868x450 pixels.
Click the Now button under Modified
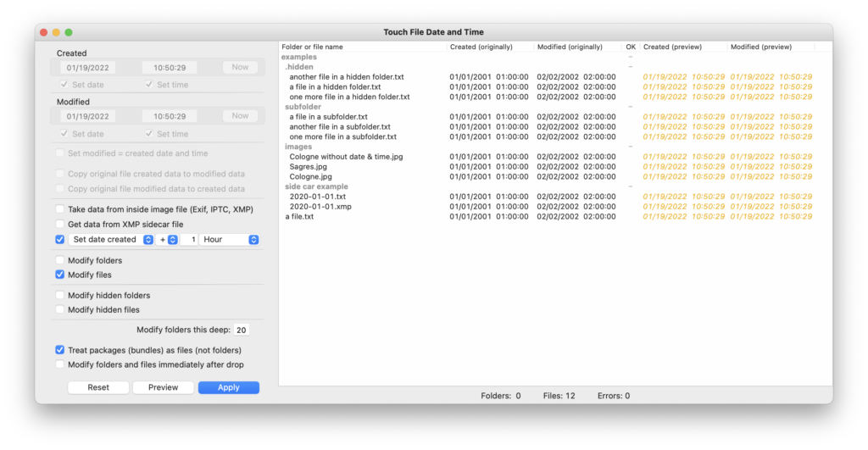[x=240, y=116]
